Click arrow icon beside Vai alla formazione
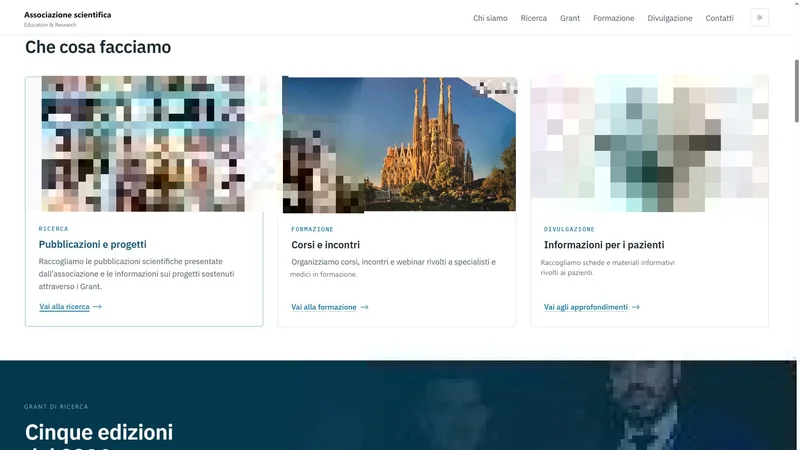 click(364, 307)
